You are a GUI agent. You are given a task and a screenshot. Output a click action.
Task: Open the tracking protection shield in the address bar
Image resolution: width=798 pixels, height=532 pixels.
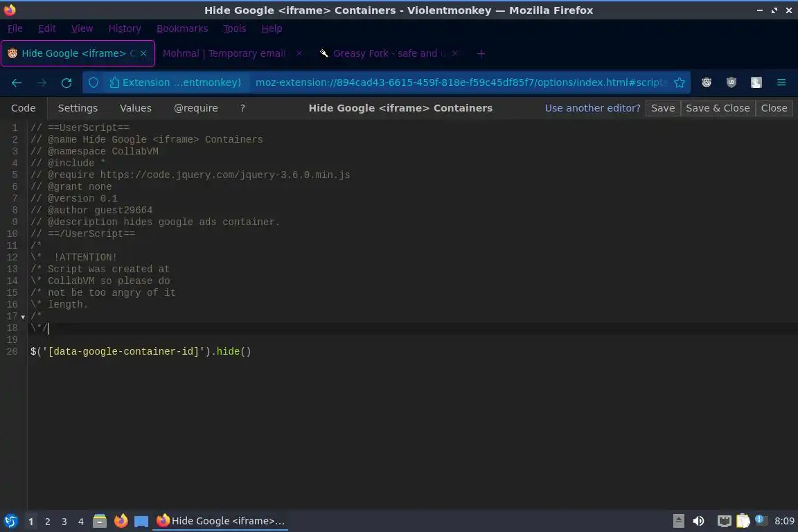(94, 82)
